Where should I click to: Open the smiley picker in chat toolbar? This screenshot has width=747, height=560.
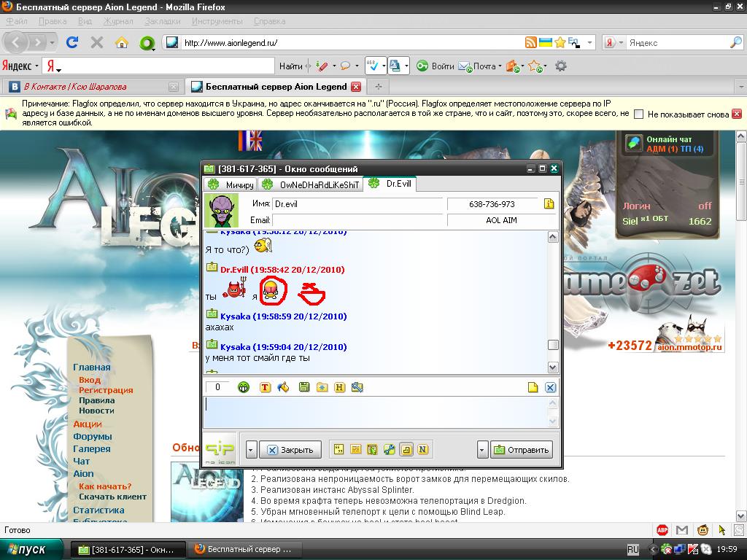point(244,388)
